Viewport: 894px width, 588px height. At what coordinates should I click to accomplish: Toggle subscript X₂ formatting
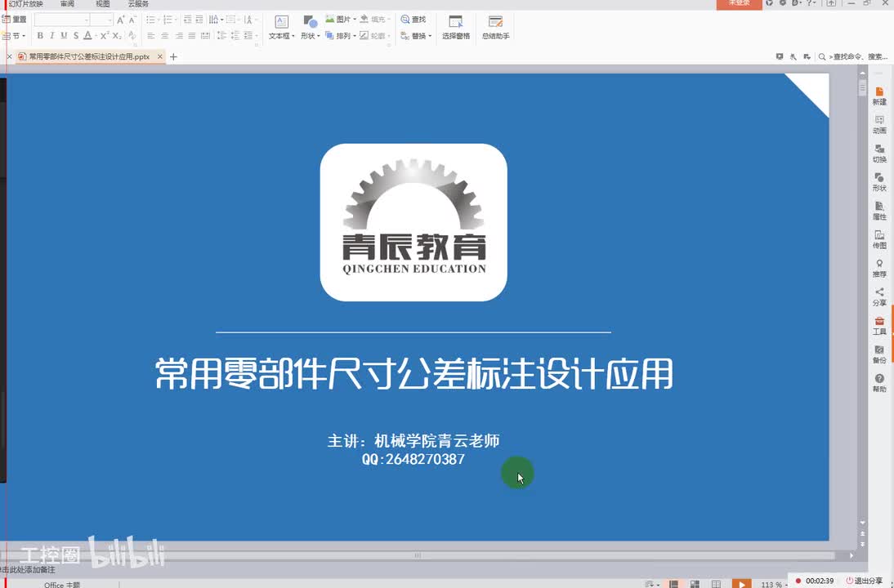[x=117, y=35]
